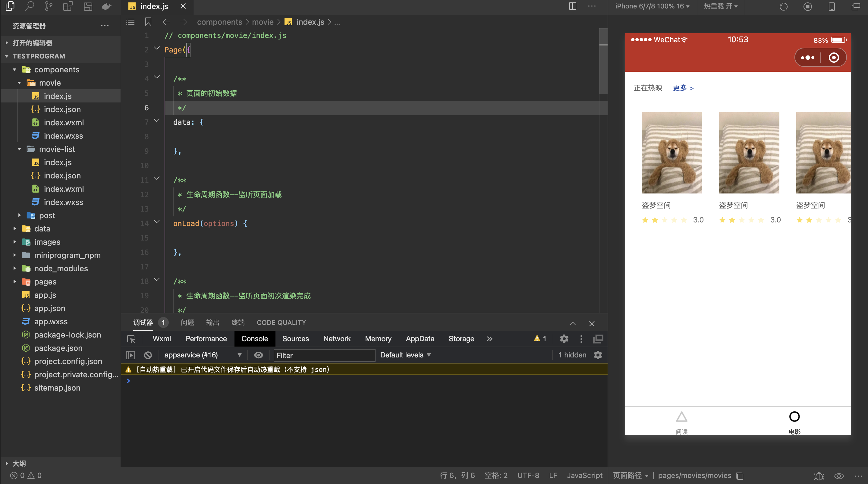Click the split editor icon
The width and height of the screenshot is (868, 484).
pos(573,6)
